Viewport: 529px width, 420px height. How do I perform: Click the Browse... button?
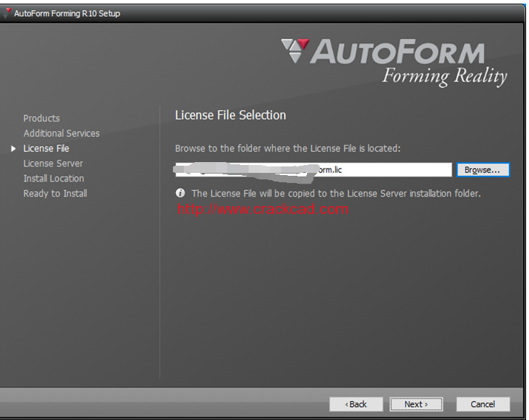tap(483, 170)
